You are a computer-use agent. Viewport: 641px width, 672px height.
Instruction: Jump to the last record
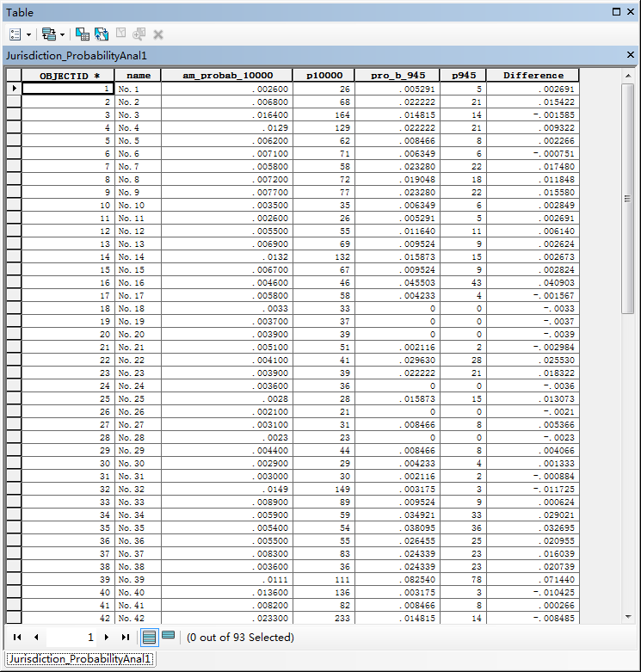pyautogui.click(x=126, y=638)
